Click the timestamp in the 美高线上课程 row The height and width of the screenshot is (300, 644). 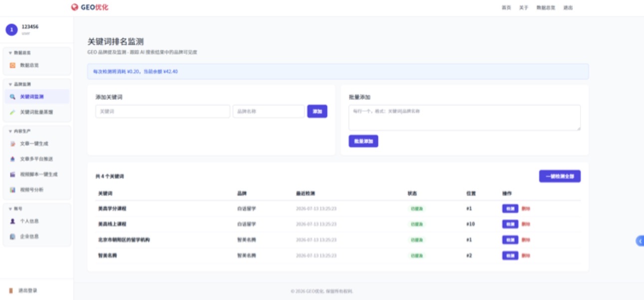[316, 224]
